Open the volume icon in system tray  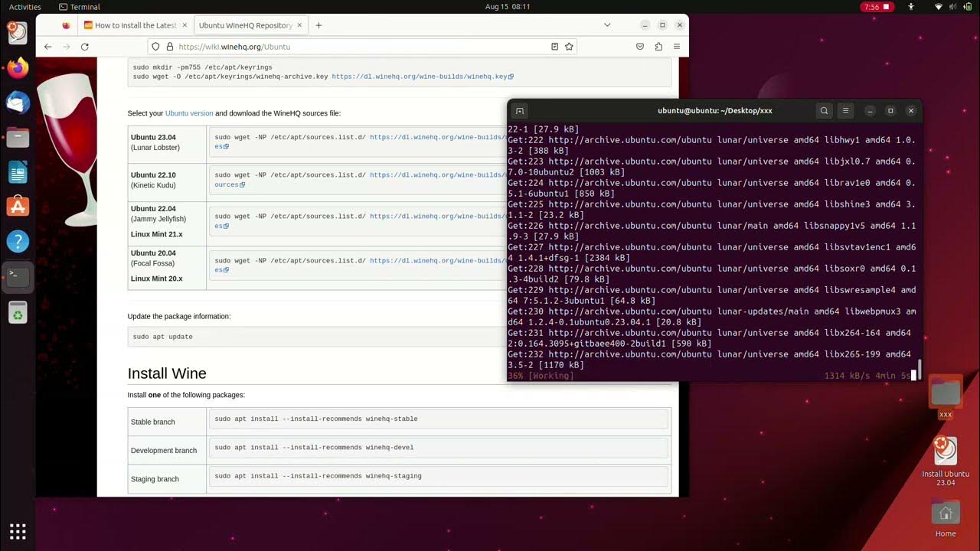pos(952,7)
